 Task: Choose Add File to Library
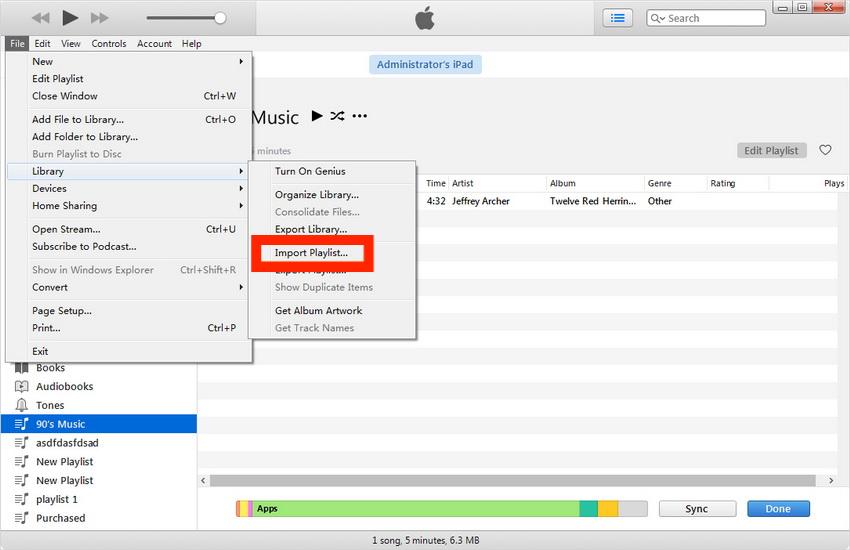(x=129, y=119)
